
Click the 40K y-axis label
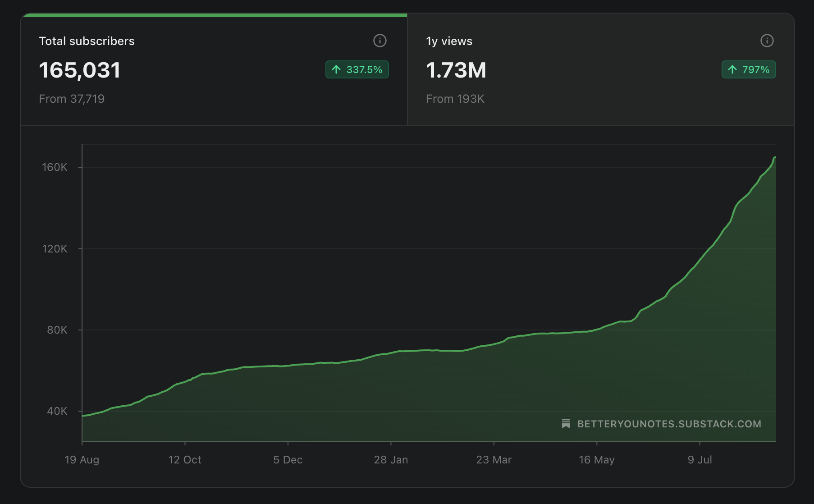[x=57, y=411]
